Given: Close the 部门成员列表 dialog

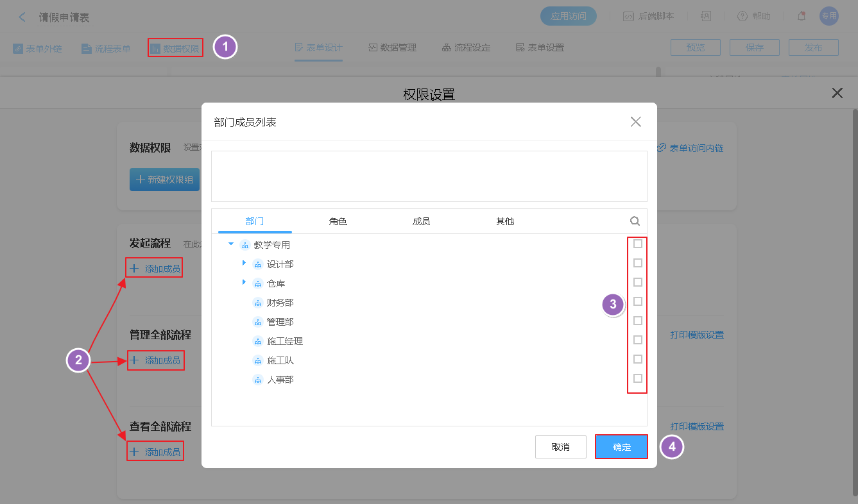Looking at the screenshot, I should (635, 122).
